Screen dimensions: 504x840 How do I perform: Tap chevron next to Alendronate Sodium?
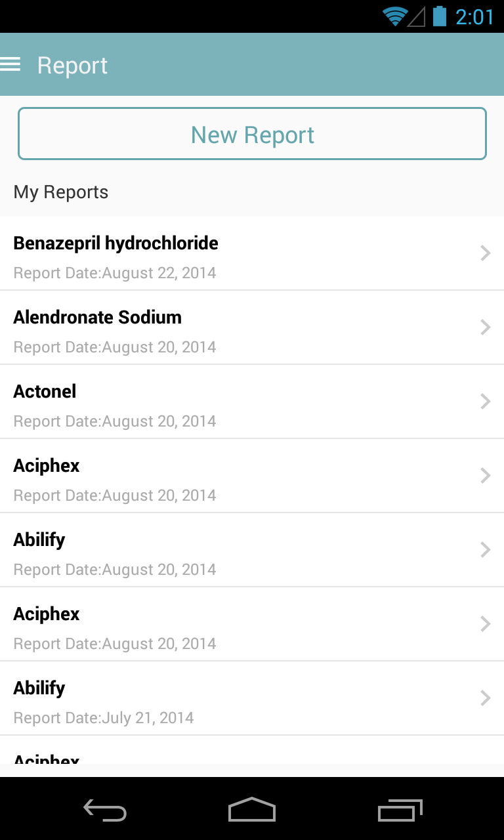[x=486, y=327]
